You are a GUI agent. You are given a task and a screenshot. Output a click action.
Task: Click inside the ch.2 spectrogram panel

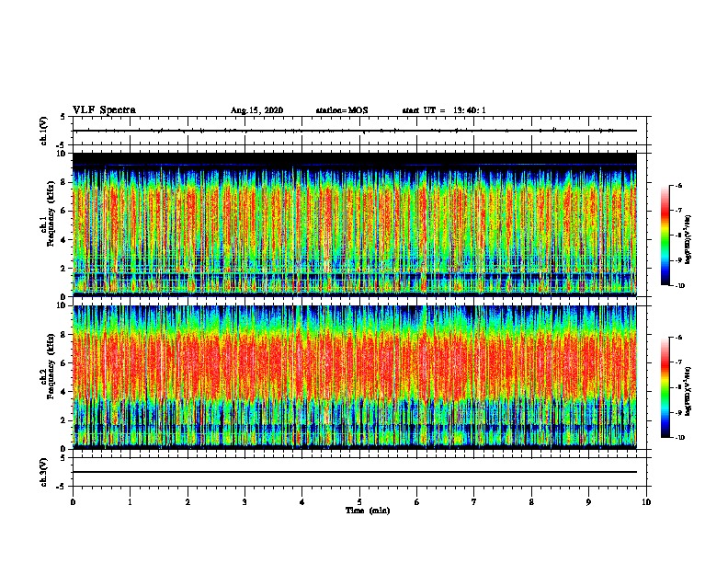[354, 377]
